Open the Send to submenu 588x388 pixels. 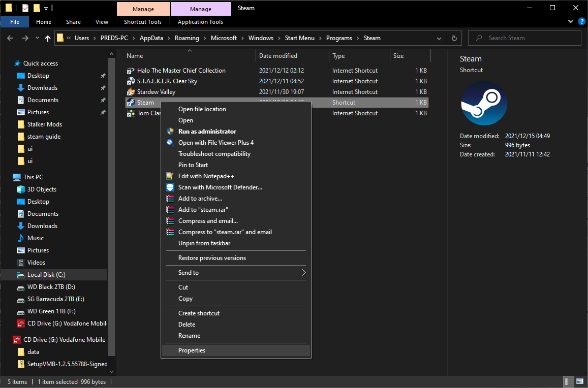point(236,273)
